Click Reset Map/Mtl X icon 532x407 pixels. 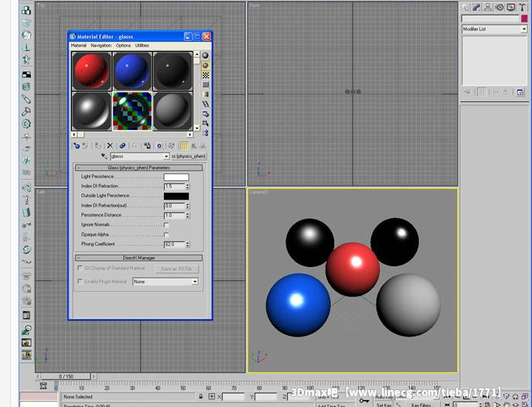point(110,146)
